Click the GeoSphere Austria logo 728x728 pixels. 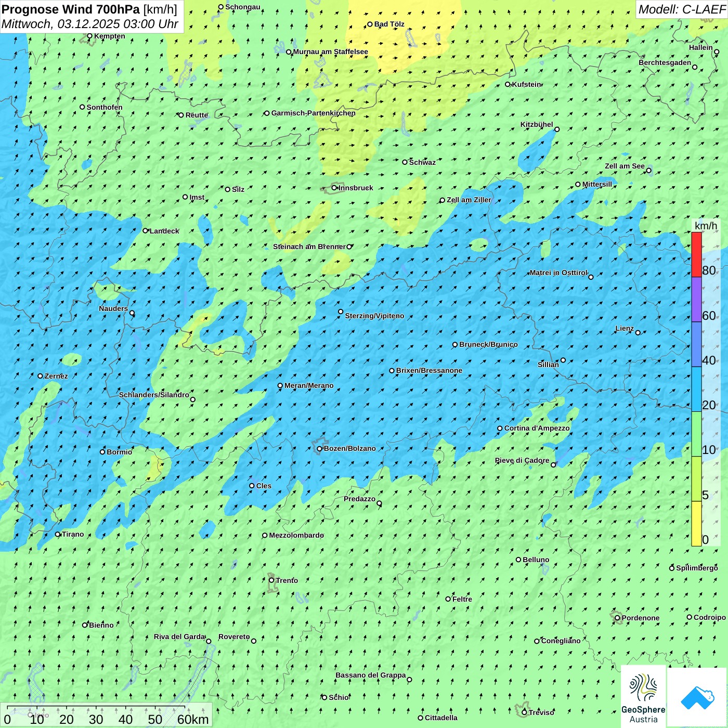tap(643, 696)
